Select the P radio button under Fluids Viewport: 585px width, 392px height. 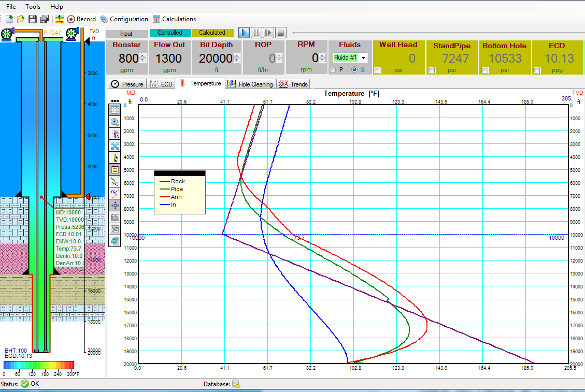333,70
